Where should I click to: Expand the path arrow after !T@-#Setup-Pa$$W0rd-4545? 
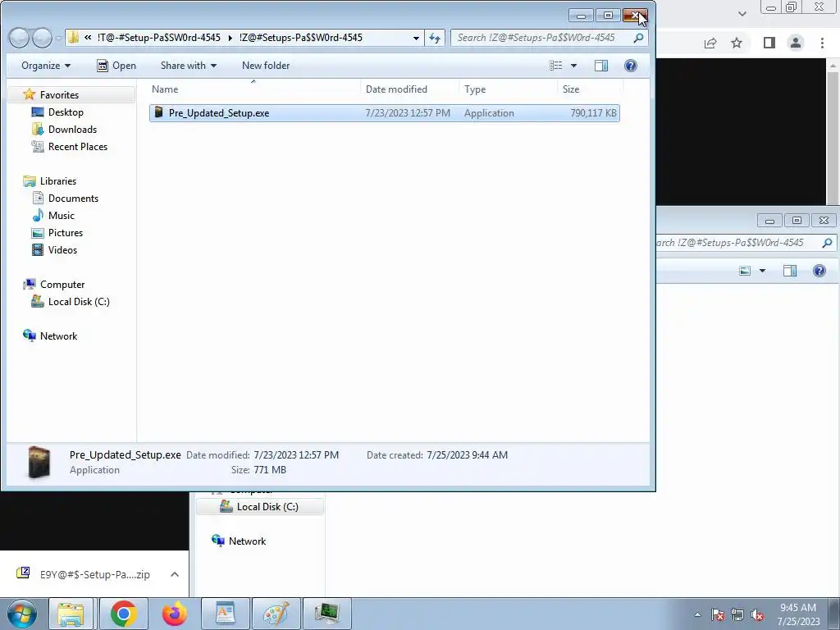point(230,38)
